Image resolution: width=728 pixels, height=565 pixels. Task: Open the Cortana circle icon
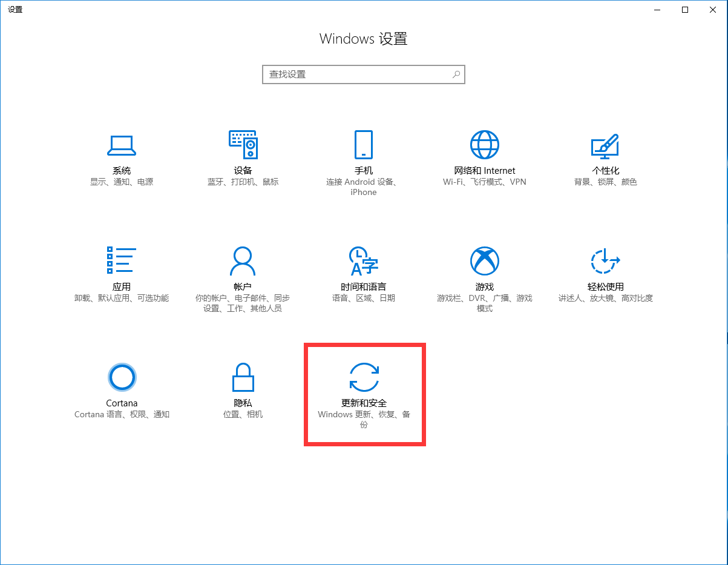click(122, 377)
